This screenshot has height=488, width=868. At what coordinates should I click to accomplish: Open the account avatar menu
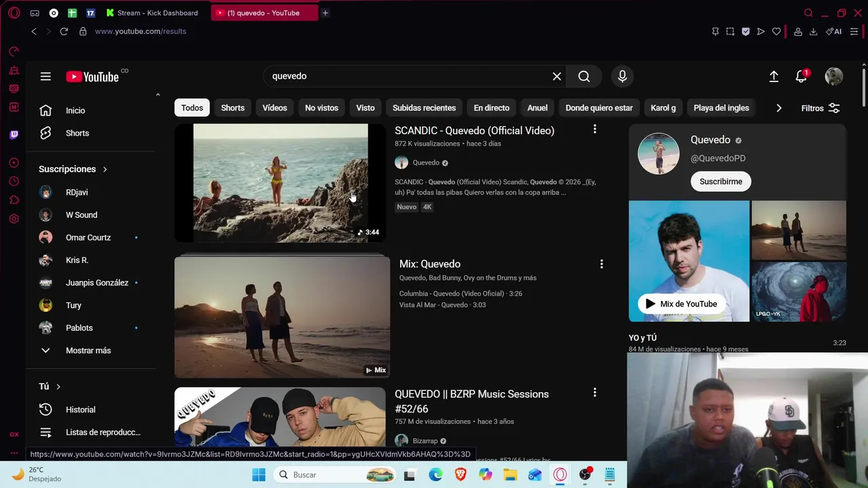pos(833,77)
